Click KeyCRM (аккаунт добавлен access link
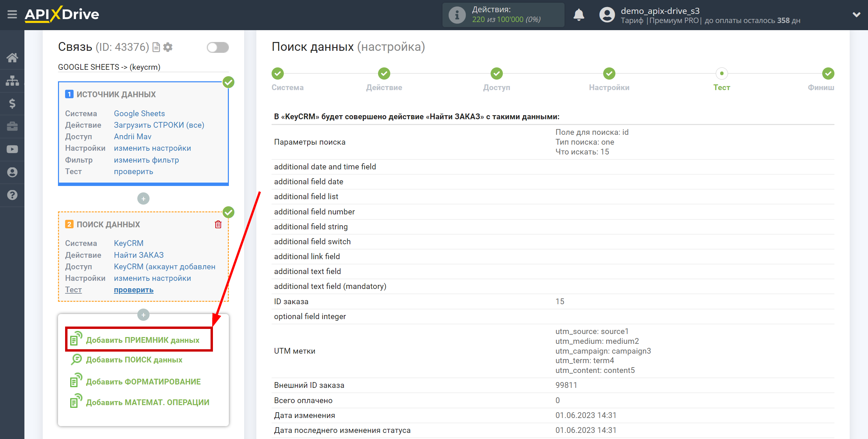Viewport: 868px width, 439px height. point(164,267)
